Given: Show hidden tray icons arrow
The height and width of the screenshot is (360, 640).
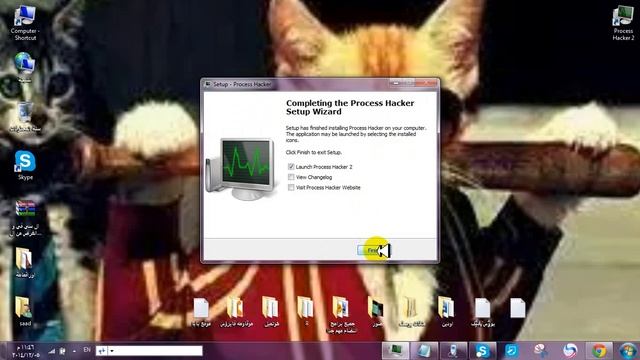Looking at the screenshot, I should click(x=74, y=351).
